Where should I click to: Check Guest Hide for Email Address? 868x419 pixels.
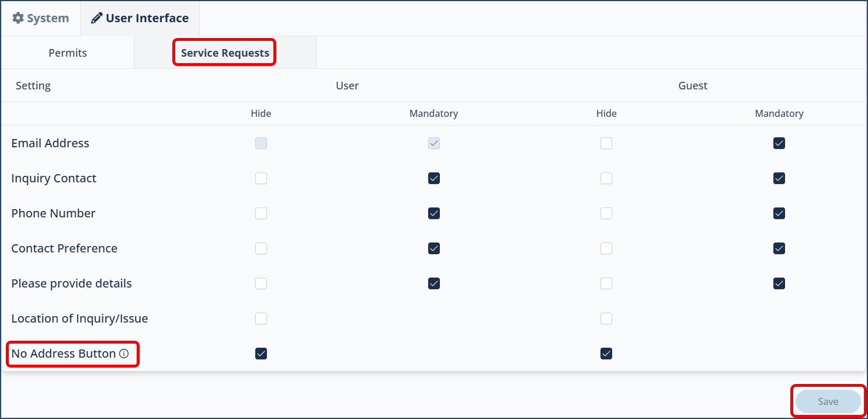point(606,143)
